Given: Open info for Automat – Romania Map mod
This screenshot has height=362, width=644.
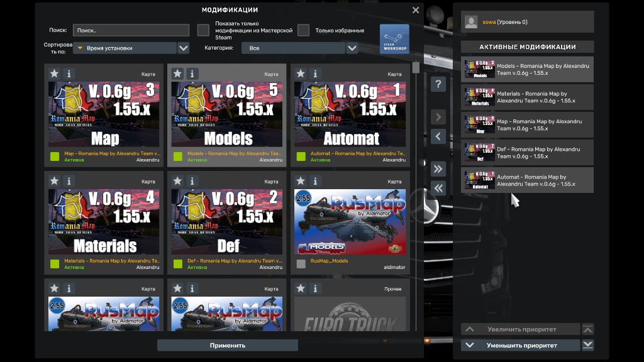Looking at the screenshot, I should pos(316,74).
